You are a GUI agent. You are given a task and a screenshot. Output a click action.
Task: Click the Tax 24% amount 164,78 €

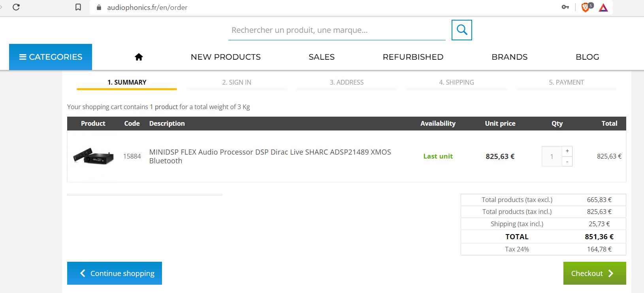[599, 249]
